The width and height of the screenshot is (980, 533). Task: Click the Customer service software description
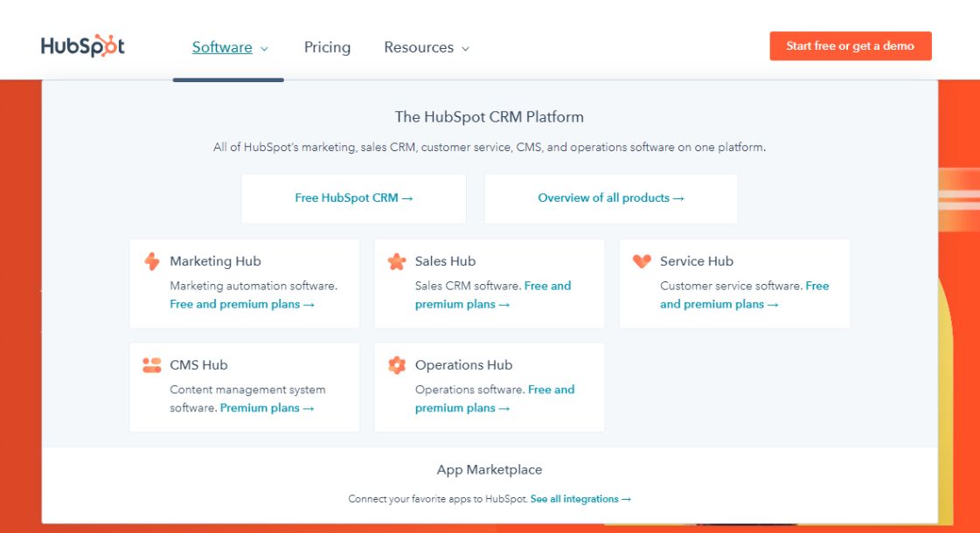point(731,287)
